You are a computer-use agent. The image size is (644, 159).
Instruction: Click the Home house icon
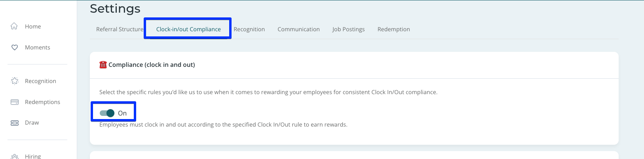click(x=14, y=26)
